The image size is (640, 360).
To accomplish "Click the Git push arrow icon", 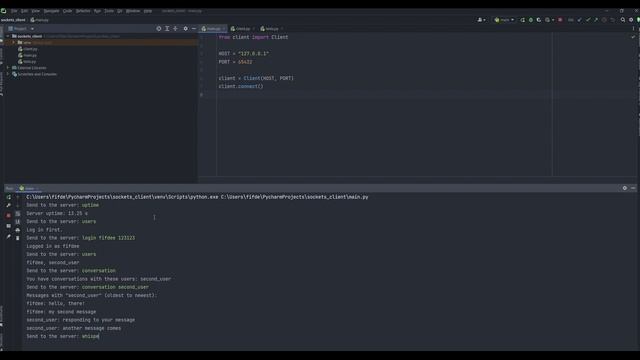I will pos(596,20).
